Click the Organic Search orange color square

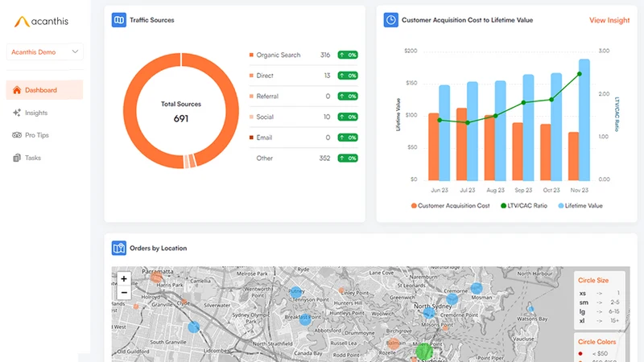(251, 55)
